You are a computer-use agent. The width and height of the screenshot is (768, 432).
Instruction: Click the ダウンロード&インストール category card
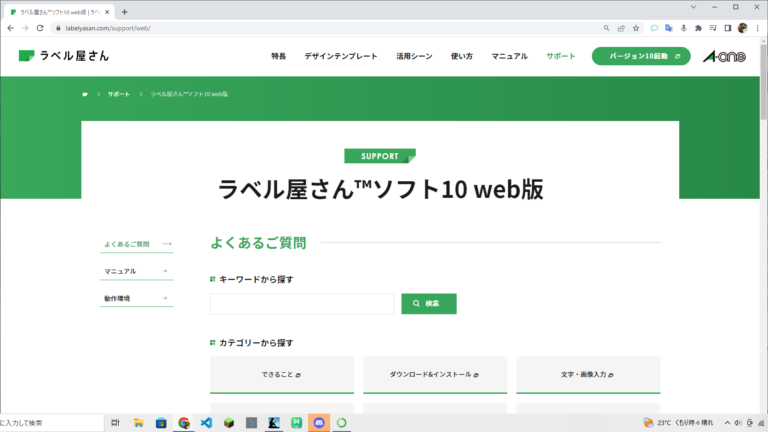coord(434,374)
